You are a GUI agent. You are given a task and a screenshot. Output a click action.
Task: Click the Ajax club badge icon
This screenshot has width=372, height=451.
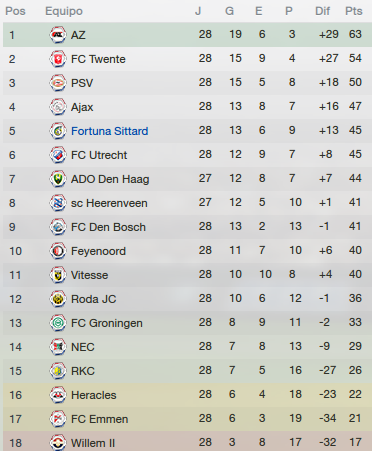coord(58,107)
